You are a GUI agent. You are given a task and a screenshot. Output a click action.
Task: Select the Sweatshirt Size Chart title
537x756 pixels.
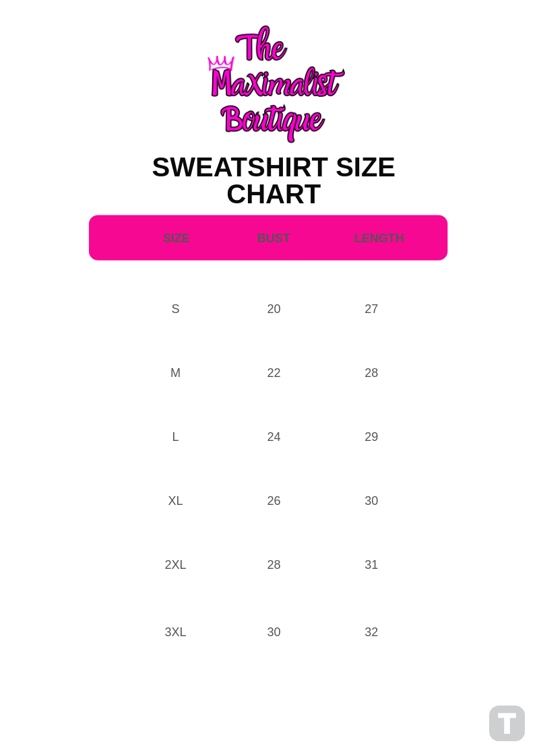pyautogui.click(x=274, y=180)
